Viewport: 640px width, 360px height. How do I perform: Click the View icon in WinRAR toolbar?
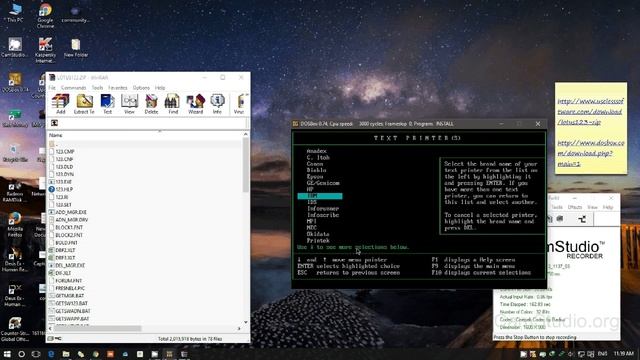(x=129, y=104)
